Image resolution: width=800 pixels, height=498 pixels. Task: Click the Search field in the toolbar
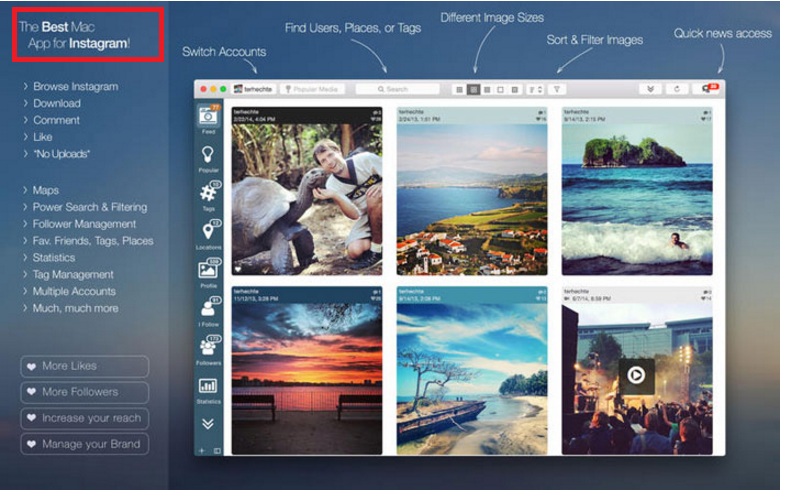tap(397, 89)
